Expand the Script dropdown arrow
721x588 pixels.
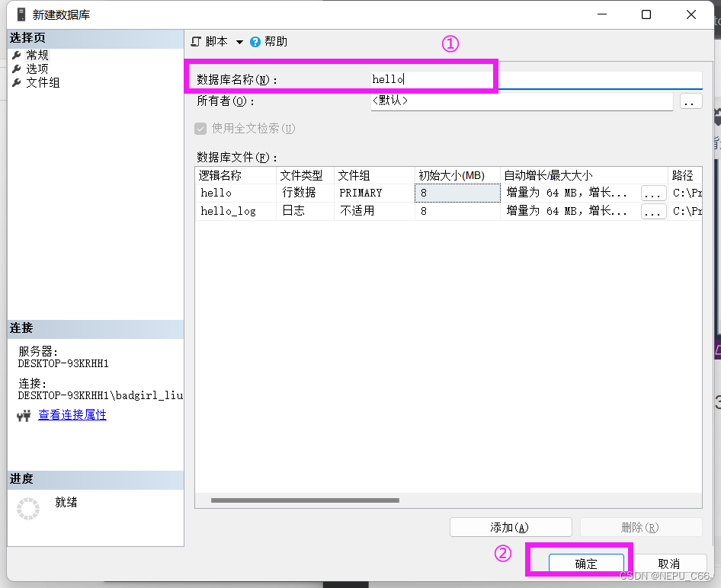pyautogui.click(x=239, y=42)
